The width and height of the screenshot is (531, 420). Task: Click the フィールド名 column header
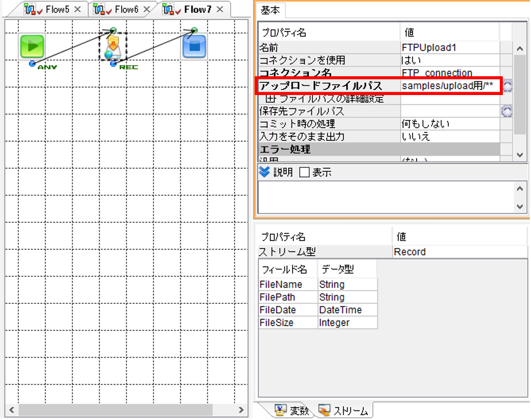[288, 269]
